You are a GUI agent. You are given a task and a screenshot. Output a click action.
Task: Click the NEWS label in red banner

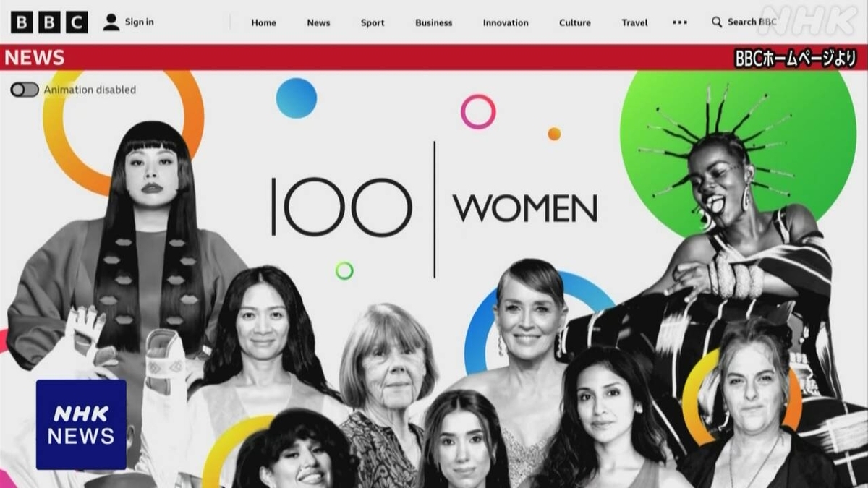(x=35, y=58)
